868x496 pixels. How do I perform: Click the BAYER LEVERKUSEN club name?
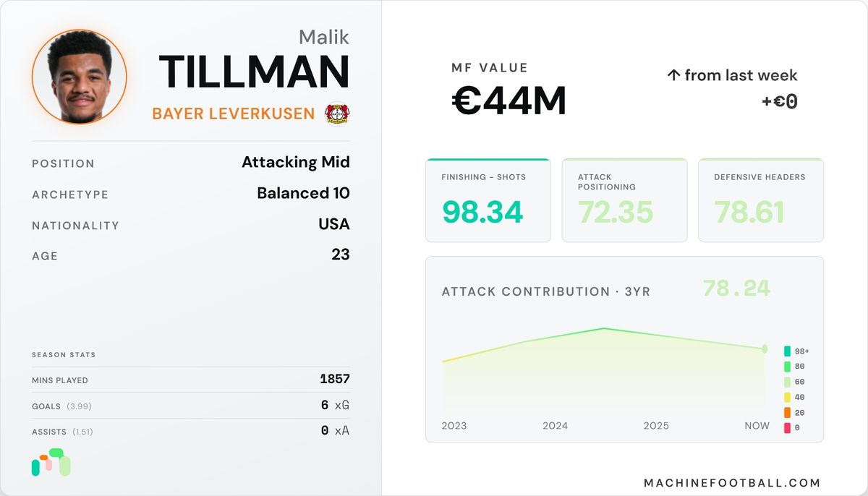pos(234,114)
